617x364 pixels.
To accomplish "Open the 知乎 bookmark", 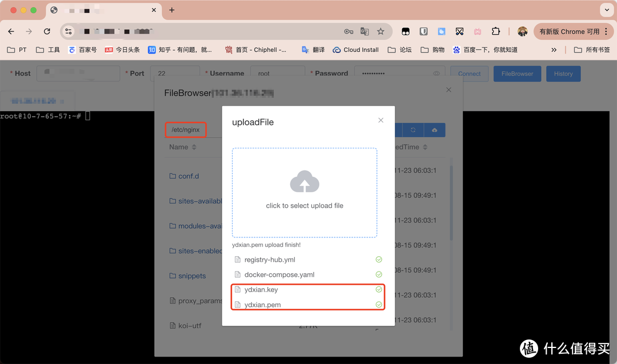I will tap(180, 50).
